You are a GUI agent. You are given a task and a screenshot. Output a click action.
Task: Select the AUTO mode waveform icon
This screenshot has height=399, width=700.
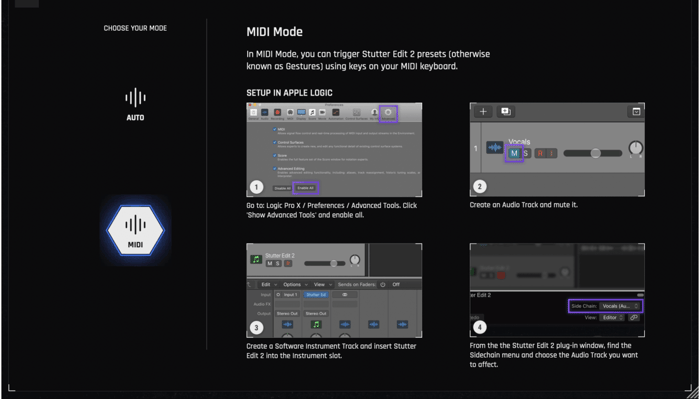click(135, 98)
